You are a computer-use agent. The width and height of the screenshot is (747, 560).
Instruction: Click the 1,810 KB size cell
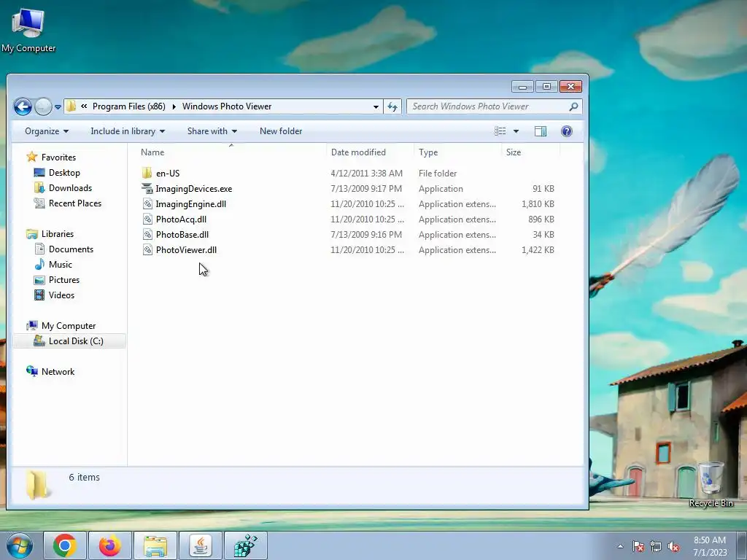point(538,204)
